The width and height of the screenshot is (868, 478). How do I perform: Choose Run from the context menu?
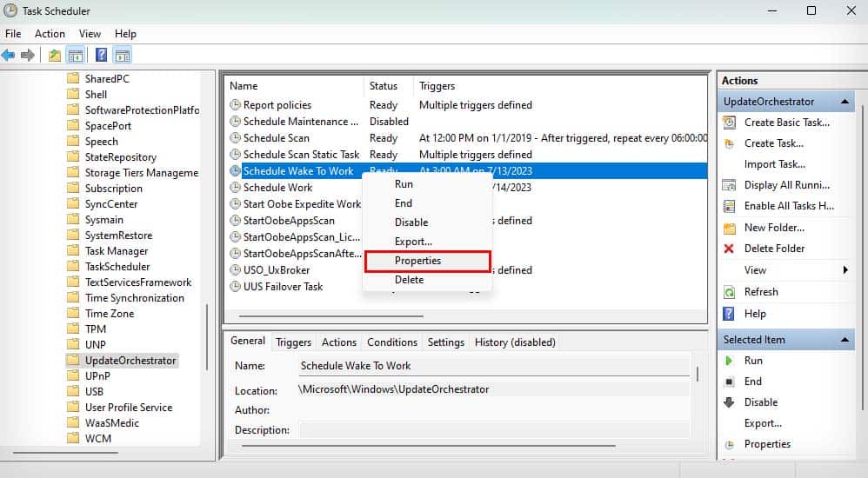(427, 184)
